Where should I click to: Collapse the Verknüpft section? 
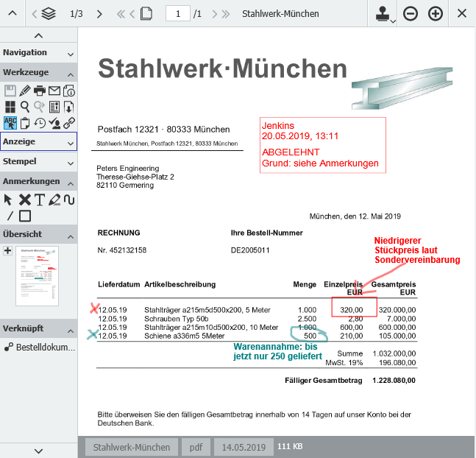38,328
